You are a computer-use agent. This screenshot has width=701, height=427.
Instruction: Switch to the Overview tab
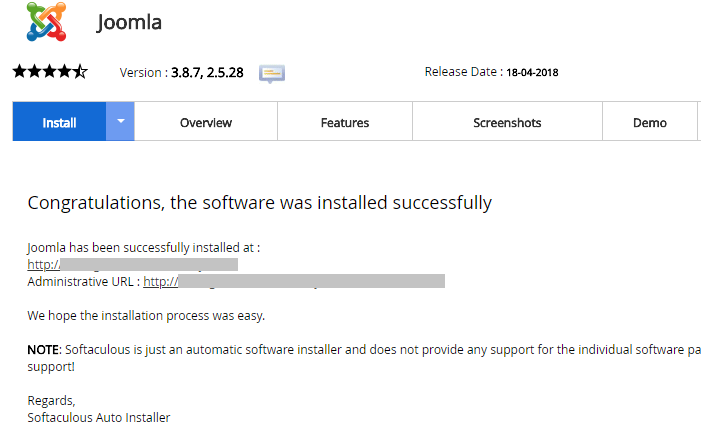click(x=206, y=122)
